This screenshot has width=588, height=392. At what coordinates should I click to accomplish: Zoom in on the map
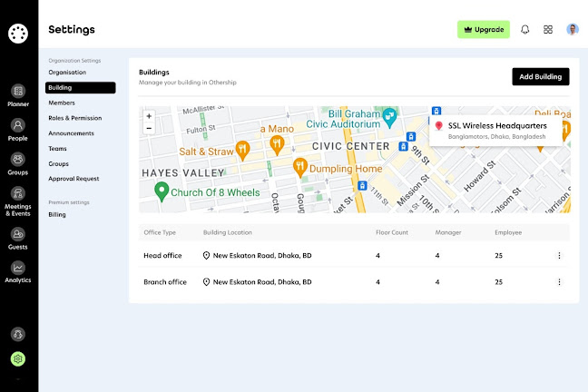149,116
